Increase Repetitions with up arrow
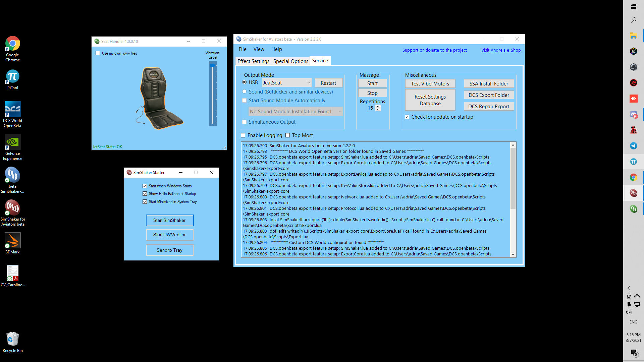 pyautogui.click(x=378, y=106)
